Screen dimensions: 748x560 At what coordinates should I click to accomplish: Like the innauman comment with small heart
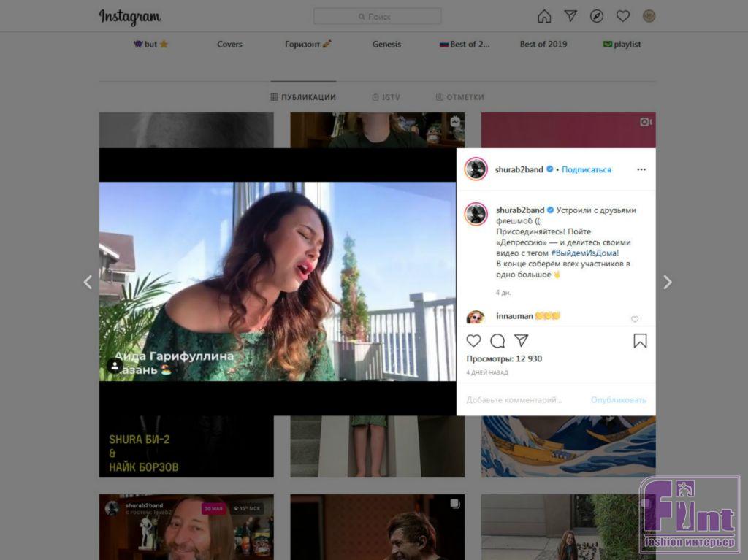[x=634, y=319]
